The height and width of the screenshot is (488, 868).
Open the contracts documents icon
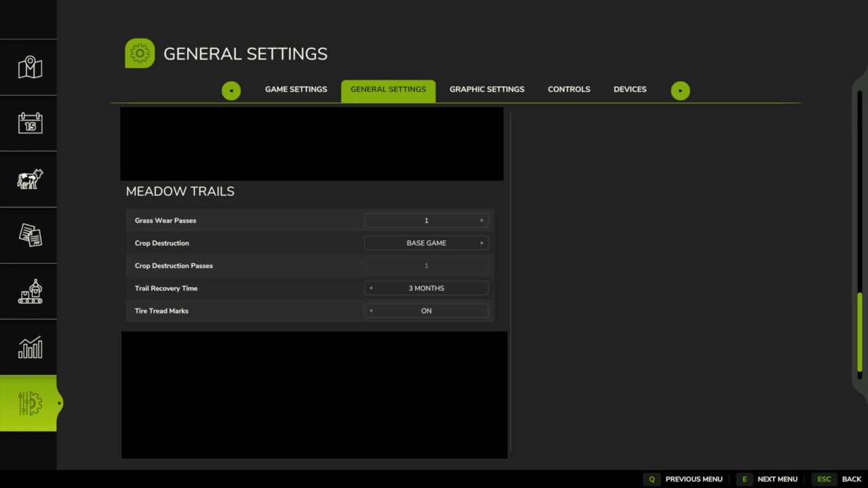point(30,235)
